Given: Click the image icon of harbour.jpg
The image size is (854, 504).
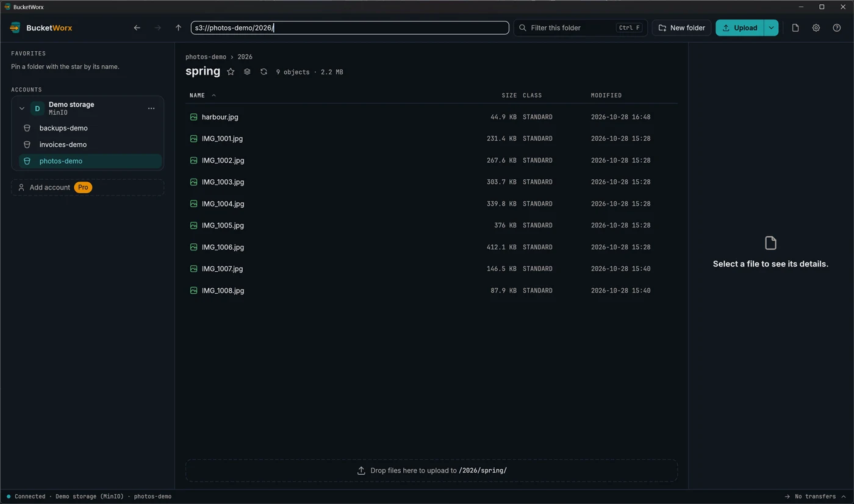Looking at the screenshot, I should click(193, 117).
